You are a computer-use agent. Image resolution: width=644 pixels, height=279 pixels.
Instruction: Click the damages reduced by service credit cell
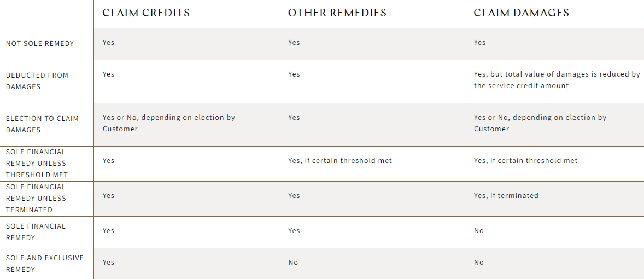coord(557,80)
